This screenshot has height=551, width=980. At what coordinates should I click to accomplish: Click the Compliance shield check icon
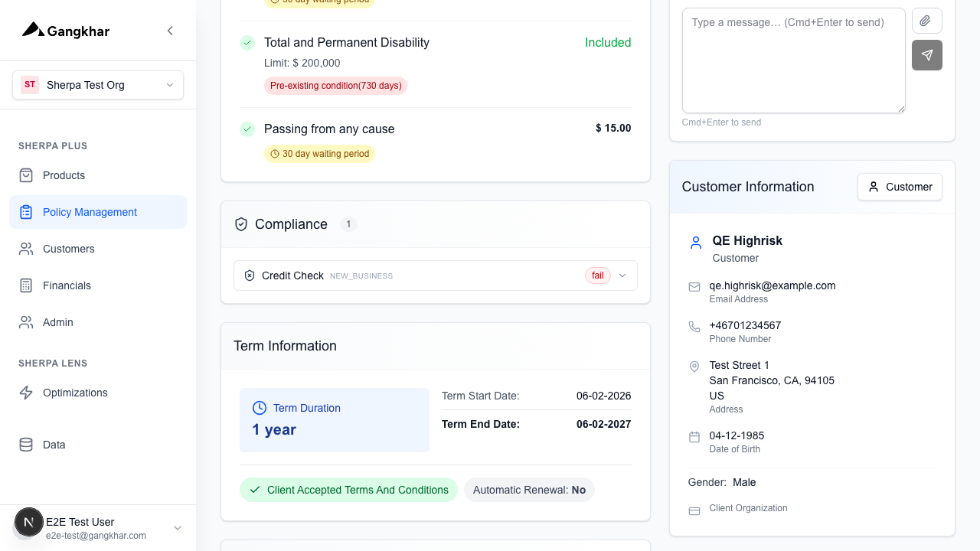tap(241, 224)
